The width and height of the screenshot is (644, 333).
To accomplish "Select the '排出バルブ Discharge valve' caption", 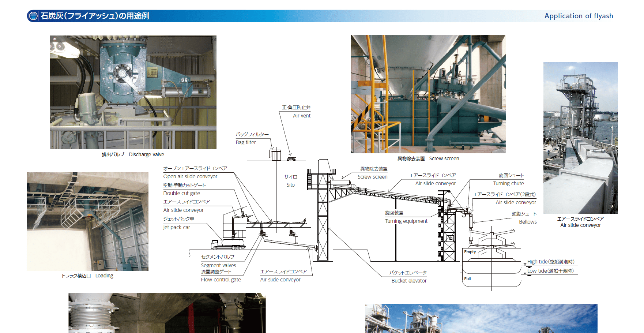I will [x=133, y=154].
